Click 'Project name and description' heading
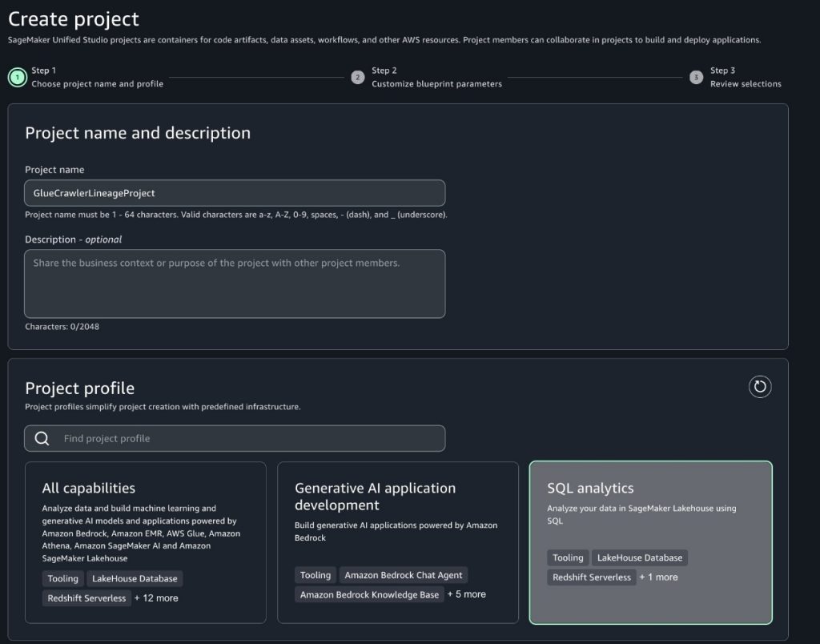Viewport: 820px width, 644px height. 138,133
